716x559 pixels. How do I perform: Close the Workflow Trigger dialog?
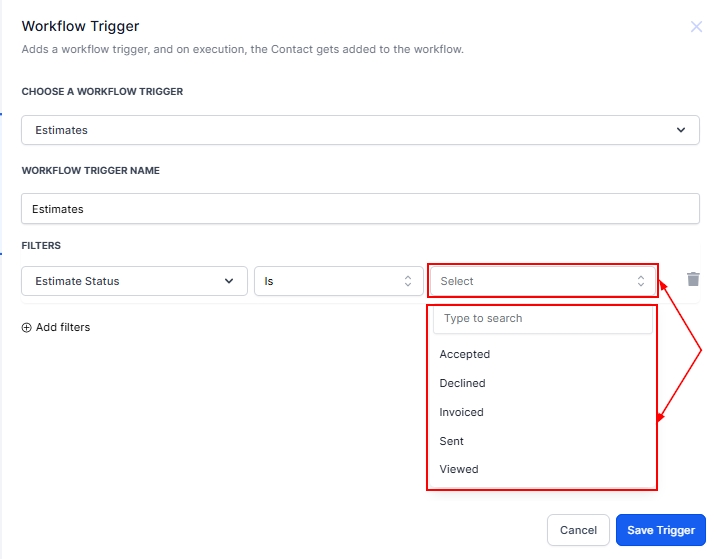click(696, 27)
